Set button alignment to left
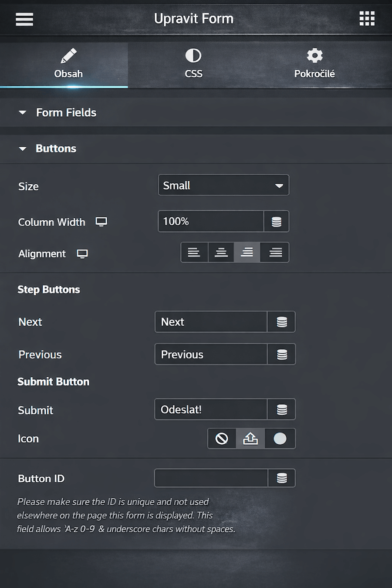 point(194,253)
